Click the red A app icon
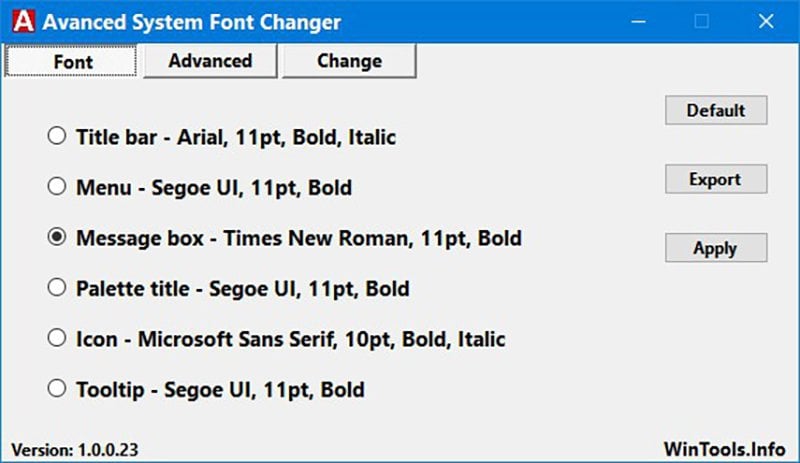 tap(23, 21)
